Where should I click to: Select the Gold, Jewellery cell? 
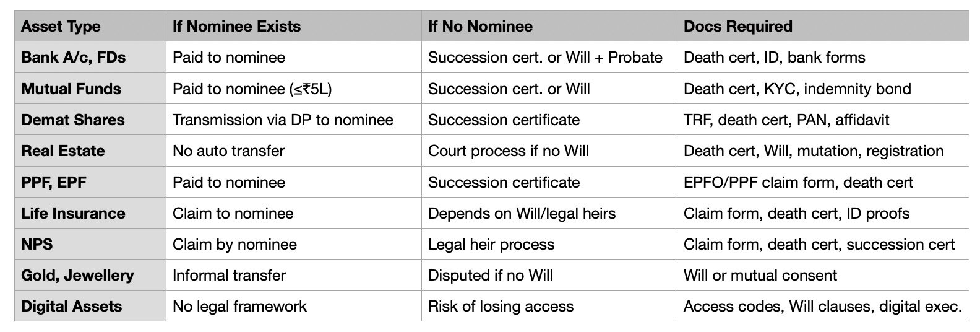77,276
